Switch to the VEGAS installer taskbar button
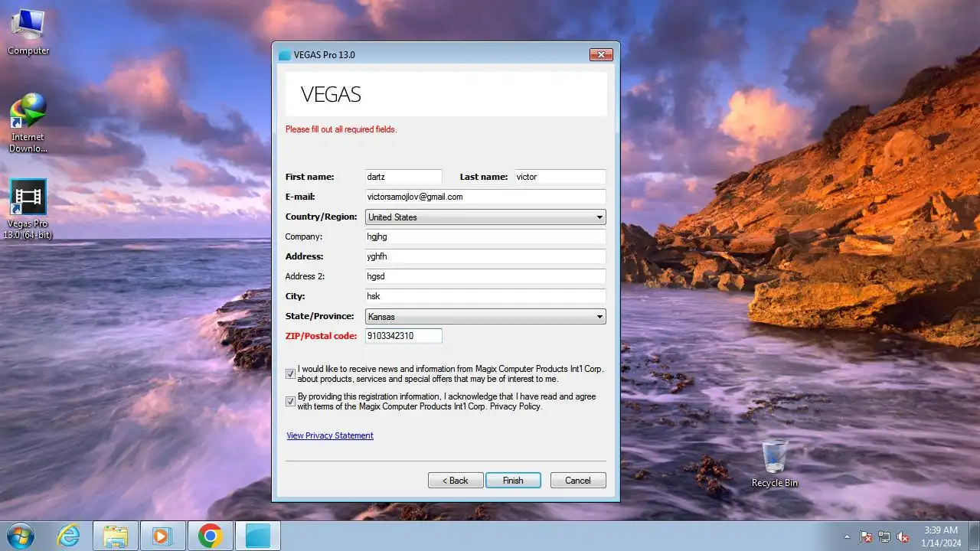The image size is (980, 551). tap(258, 536)
